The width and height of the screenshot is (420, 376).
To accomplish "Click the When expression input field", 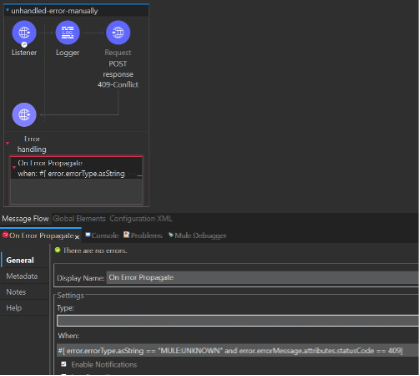I will (238, 351).
